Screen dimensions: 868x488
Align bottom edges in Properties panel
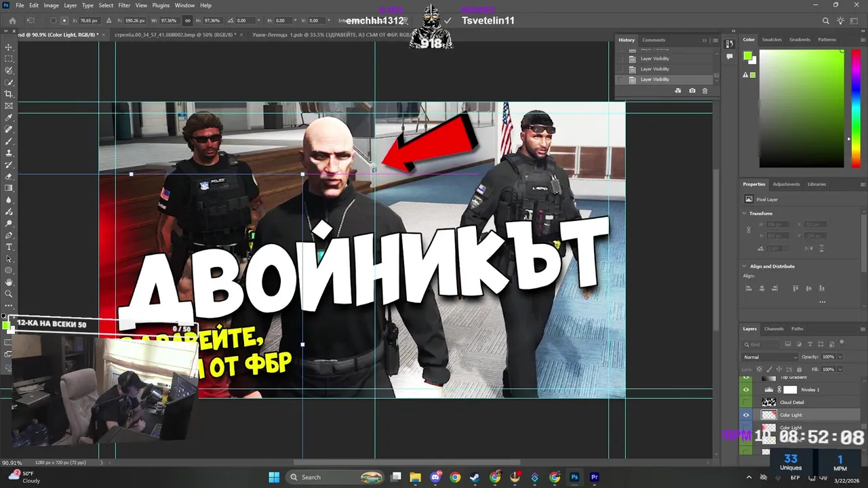(822, 288)
